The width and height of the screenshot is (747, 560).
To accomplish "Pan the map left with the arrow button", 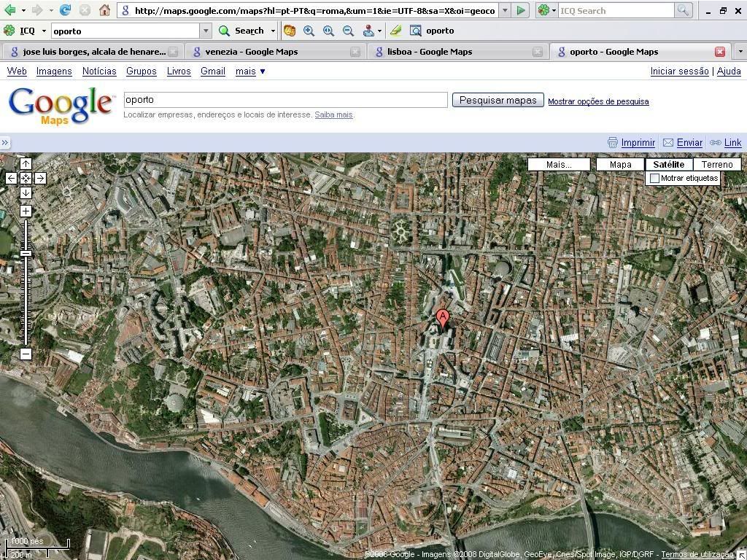I will click(12, 178).
